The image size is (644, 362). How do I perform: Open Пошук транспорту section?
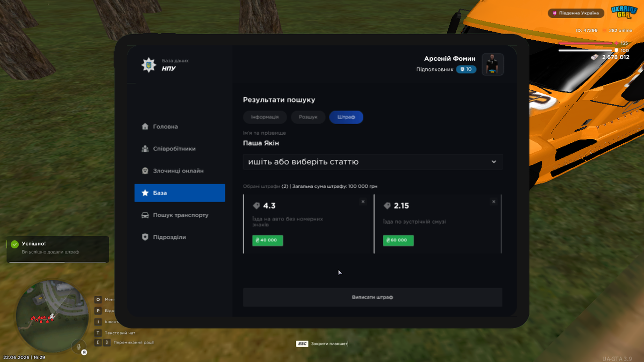click(x=180, y=215)
